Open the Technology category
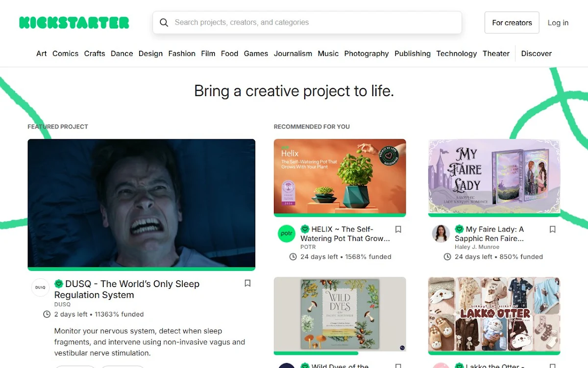 [457, 53]
